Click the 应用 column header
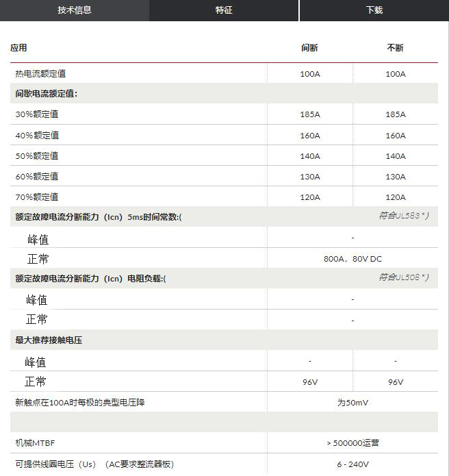 click(18, 48)
